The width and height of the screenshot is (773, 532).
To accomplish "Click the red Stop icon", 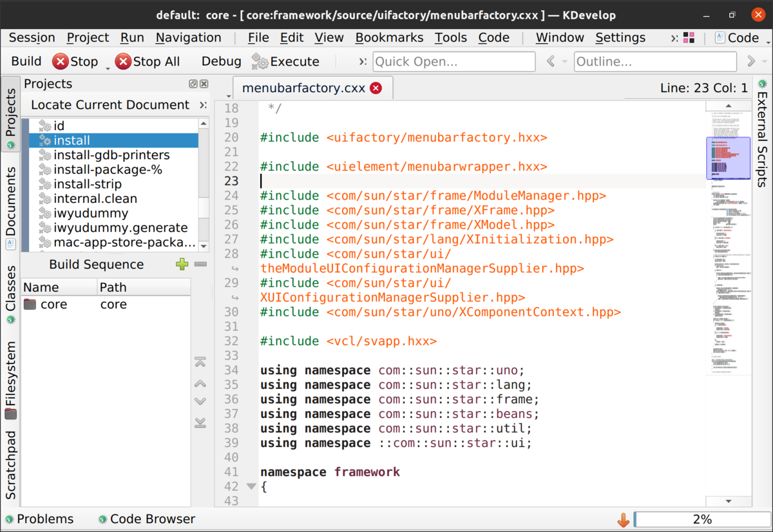I will pos(59,61).
